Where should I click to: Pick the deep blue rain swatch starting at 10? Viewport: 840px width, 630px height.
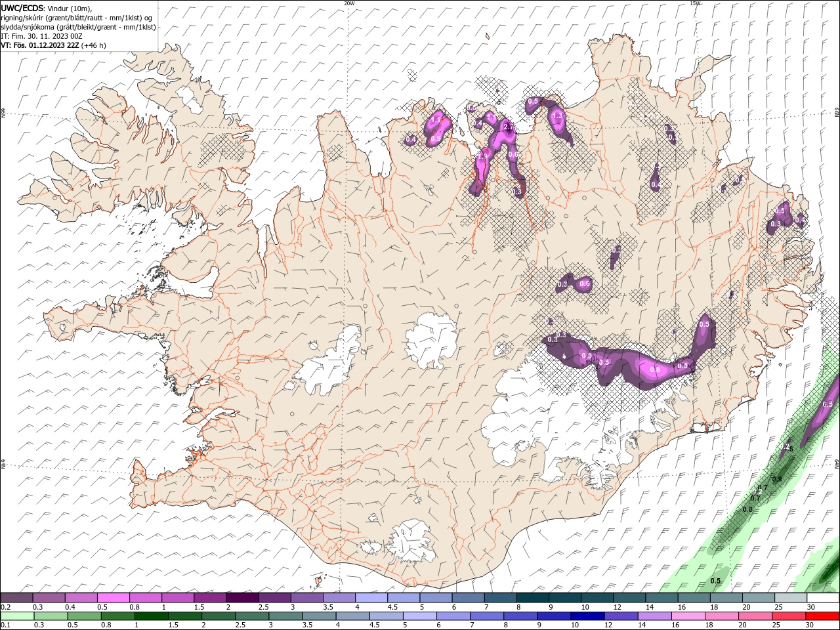586,616
